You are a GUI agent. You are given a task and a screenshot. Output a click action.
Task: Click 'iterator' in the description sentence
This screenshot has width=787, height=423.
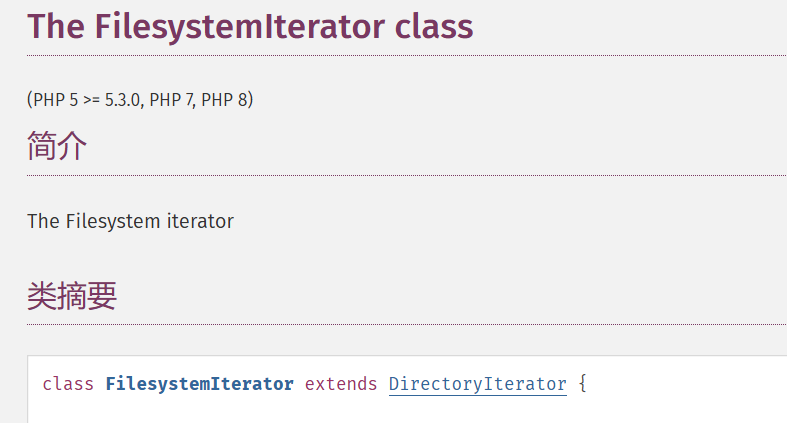click(199, 221)
